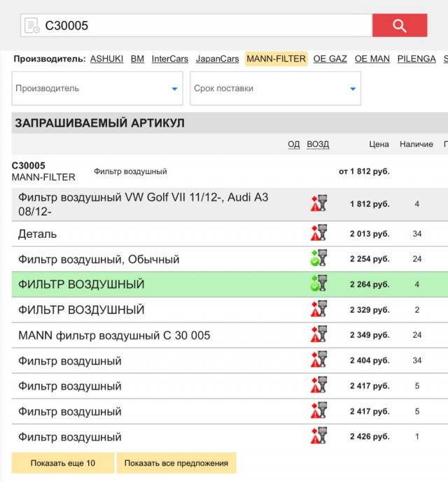
Task: Click the 2 329 руб. price
Action: pyautogui.click(x=370, y=310)
